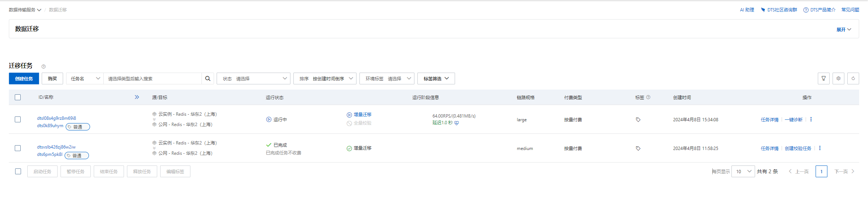Open task ID dtsl08s4g9rz8m69i8
Screen dimensions: 868x199
(x=56, y=118)
